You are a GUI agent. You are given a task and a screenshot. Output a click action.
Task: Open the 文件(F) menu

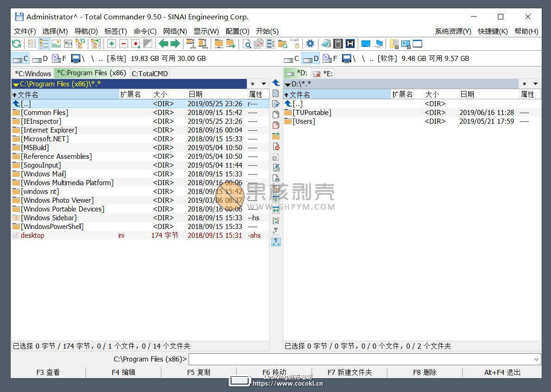pyautogui.click(x=25, y=31)
